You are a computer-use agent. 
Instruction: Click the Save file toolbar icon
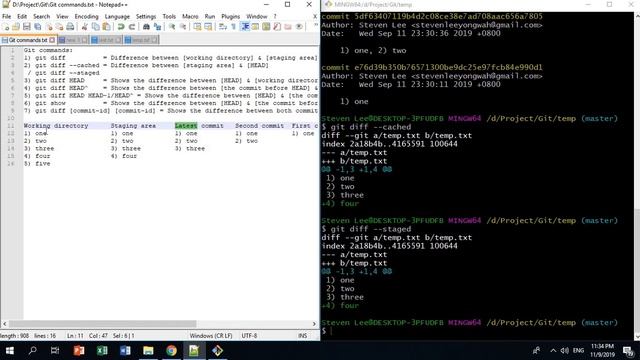point(27,27)
